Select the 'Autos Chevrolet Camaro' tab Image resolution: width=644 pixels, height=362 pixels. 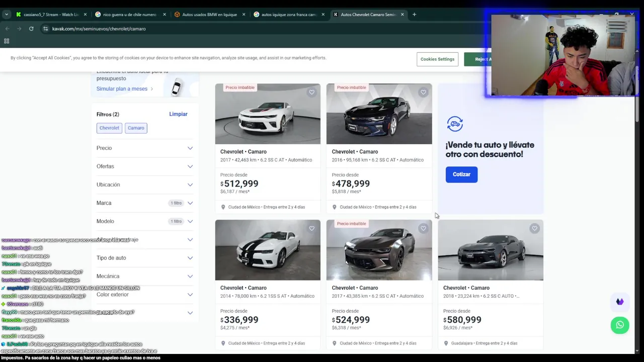tap(368, 15)
